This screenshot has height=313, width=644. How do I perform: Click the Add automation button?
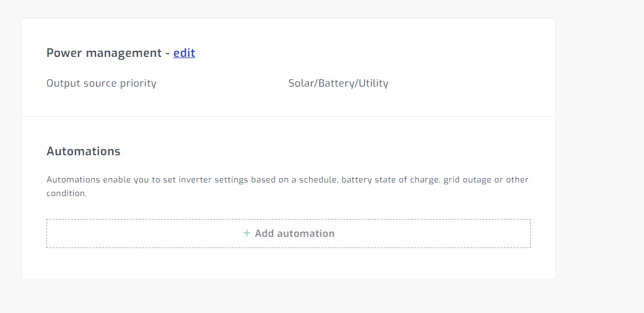(x=289, y=234)
